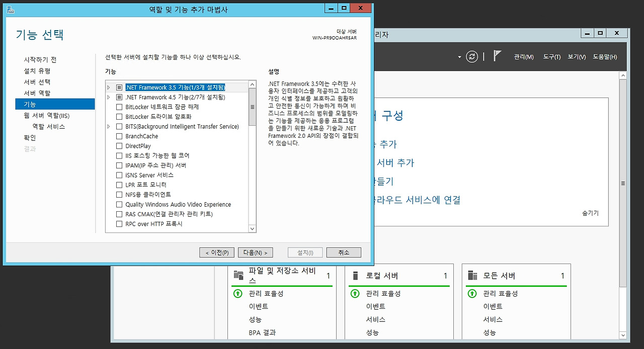Click the File and Storage Services tile icon
Screen dimensions: 644x349
pyautogui.click(x=238, y=275)
